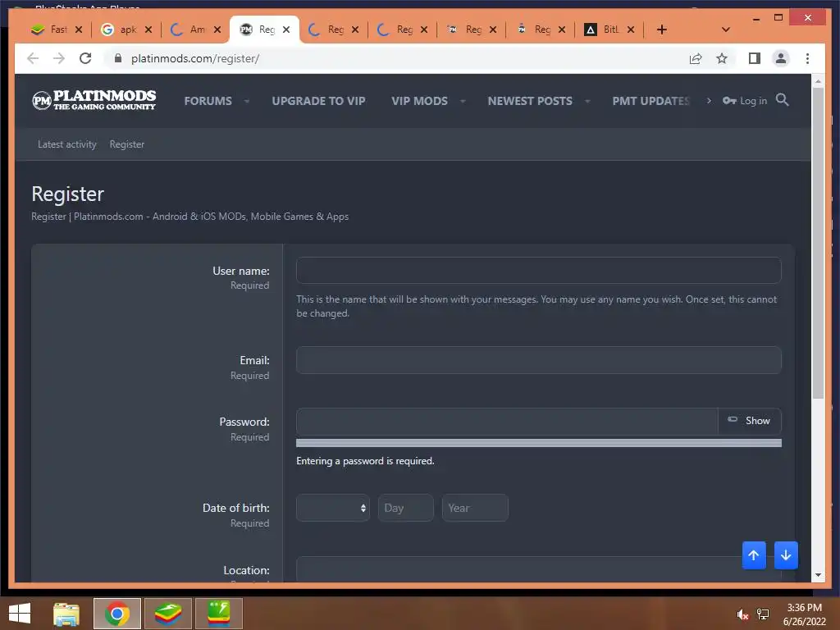840x630 pixels.
Task: Open the Windows Start button
Action: pos(20,614)
